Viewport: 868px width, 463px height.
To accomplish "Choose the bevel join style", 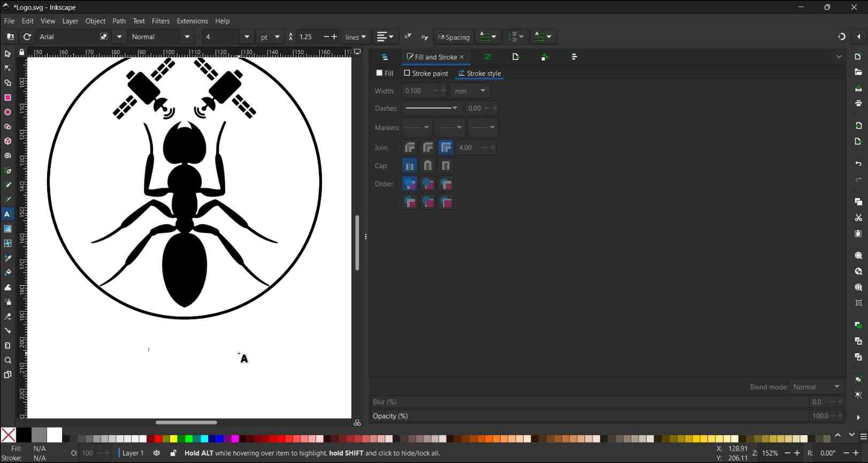I will pyautogui.click(x=410, y=148).
